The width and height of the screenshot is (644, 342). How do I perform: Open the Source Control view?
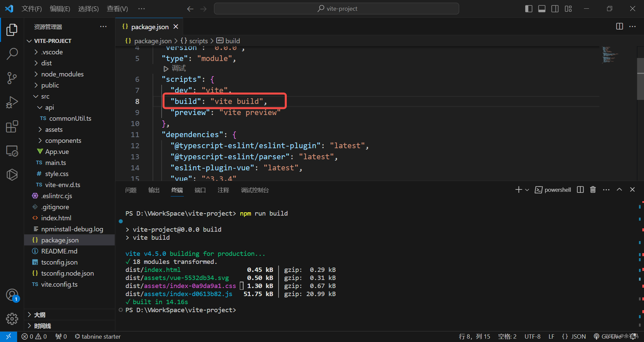[12, 78]
